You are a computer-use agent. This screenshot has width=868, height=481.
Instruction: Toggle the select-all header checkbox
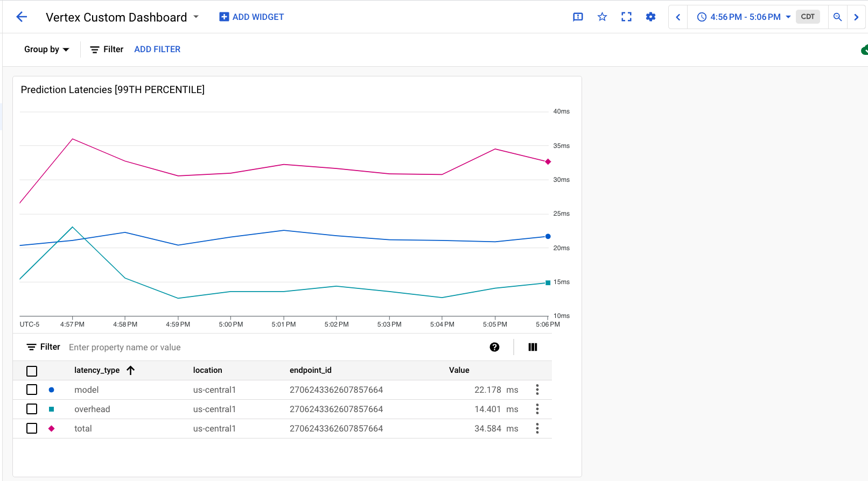tap(32, 371)
